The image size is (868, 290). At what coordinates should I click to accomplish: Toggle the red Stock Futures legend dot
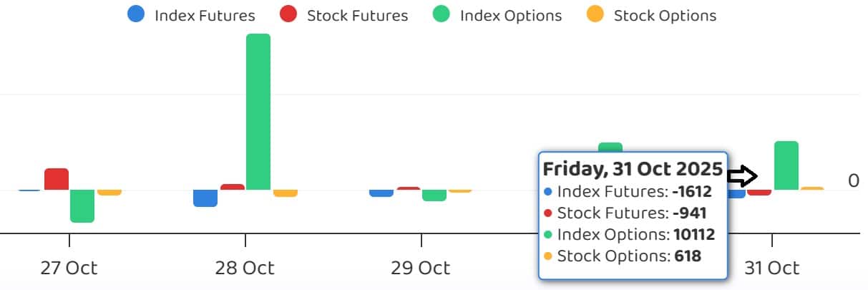click(288, 14)
